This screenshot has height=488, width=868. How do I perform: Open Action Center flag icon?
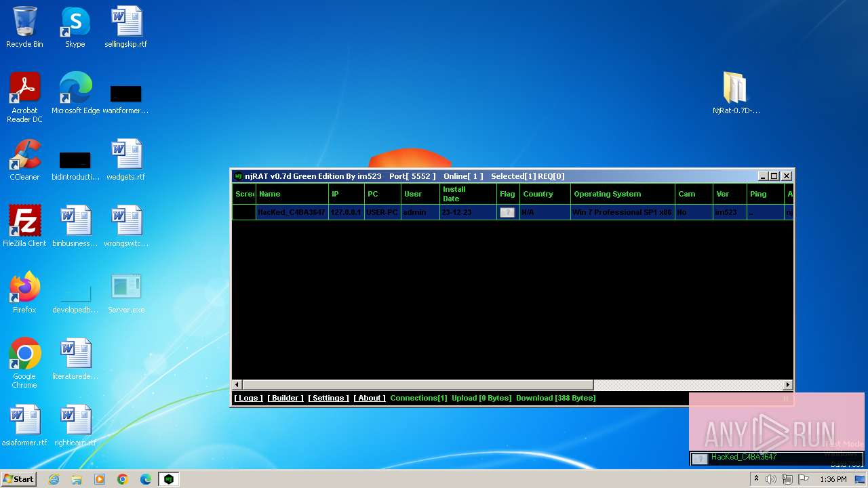point(804,479)
